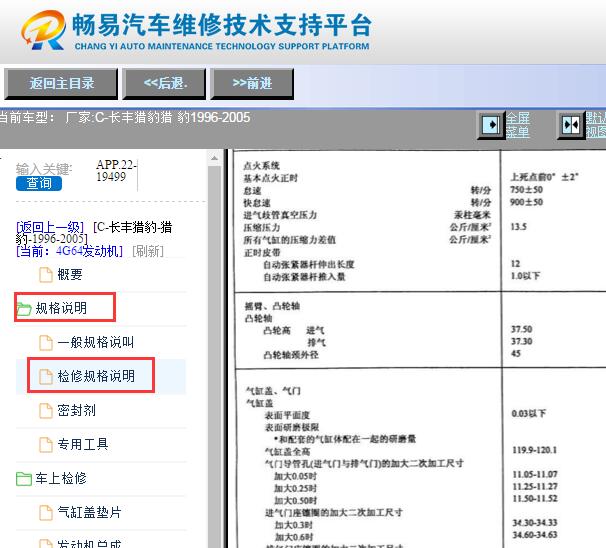This screenshot has width=606, height=548.
Task: Click the 13.5 compression pressure value
Action: pyautogui.click(x=518, y=227)
